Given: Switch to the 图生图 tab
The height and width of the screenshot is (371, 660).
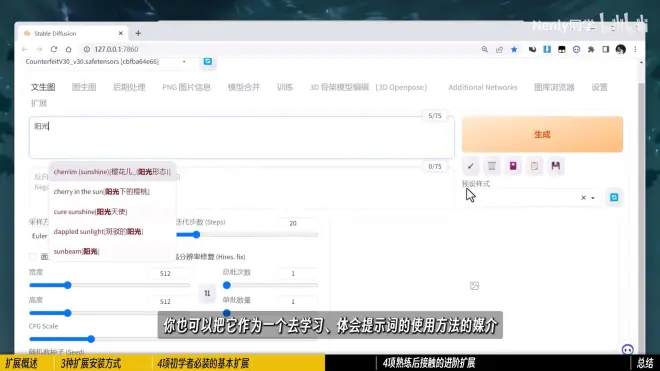Looking at the screenshot, I should tap(84, 87).
